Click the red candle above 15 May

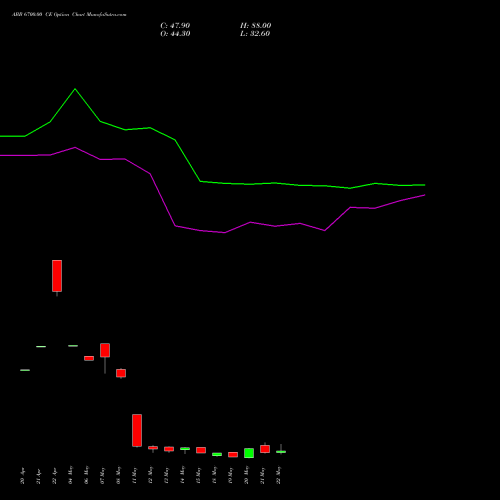[201, 450]
